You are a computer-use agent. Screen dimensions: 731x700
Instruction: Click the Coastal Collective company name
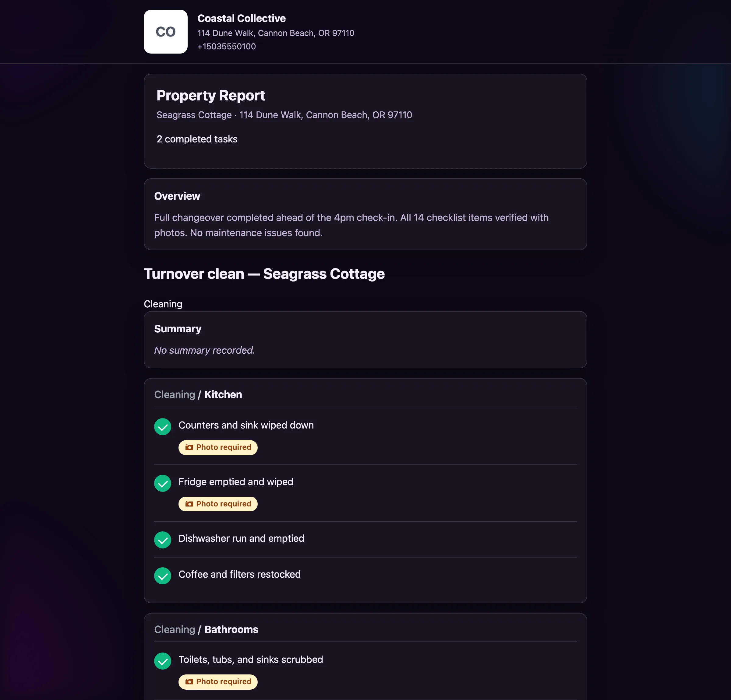(x=241, y=18)
